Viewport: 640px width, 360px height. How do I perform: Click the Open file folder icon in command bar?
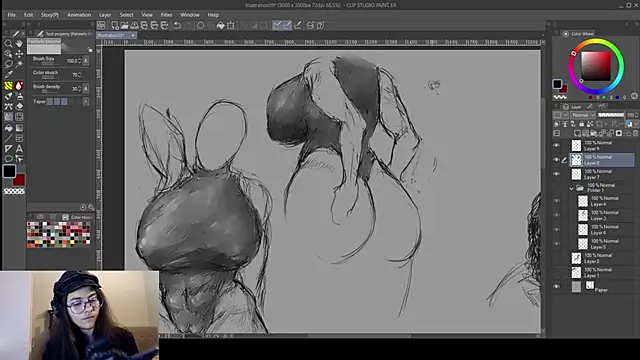pyautogui.click(x=124, y=25)
